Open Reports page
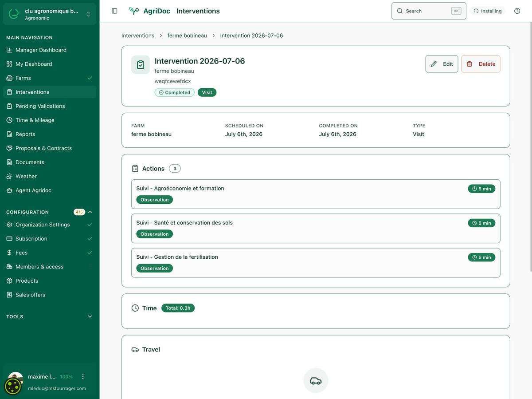Screen dimensions: 532x399 coord(50,134)
